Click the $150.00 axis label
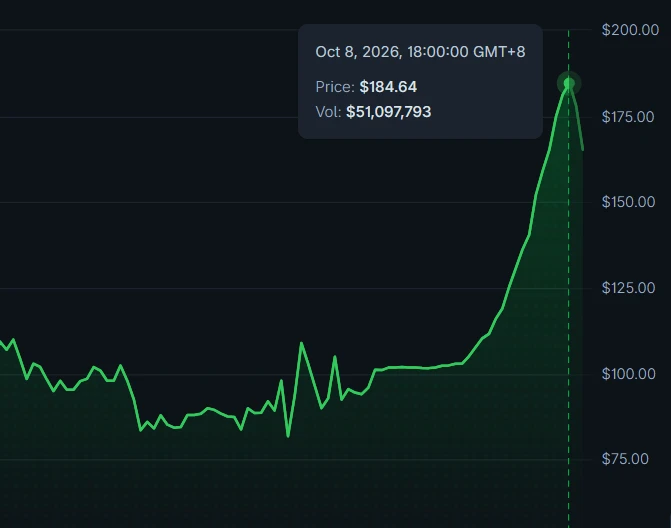 pos(628,202)
